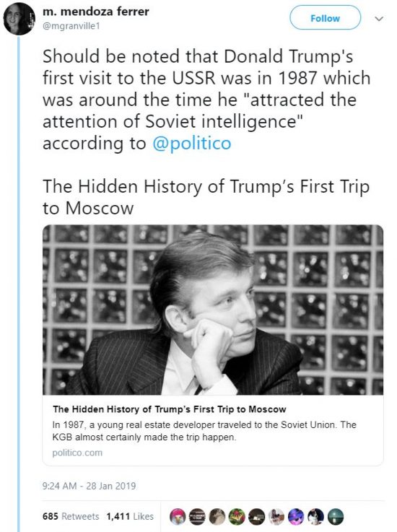Open the m. mendoza ferrer display name
The image size is (397, 532).
pos(96,12)
